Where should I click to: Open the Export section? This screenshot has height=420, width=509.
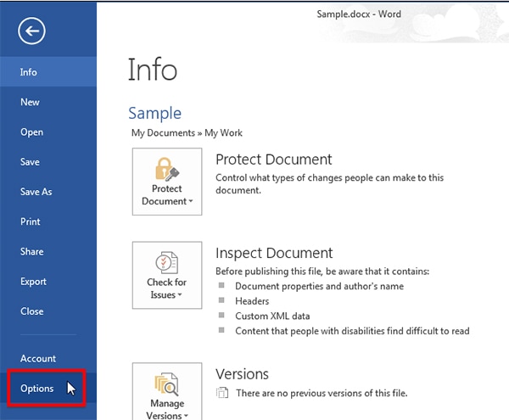(48, 282)
